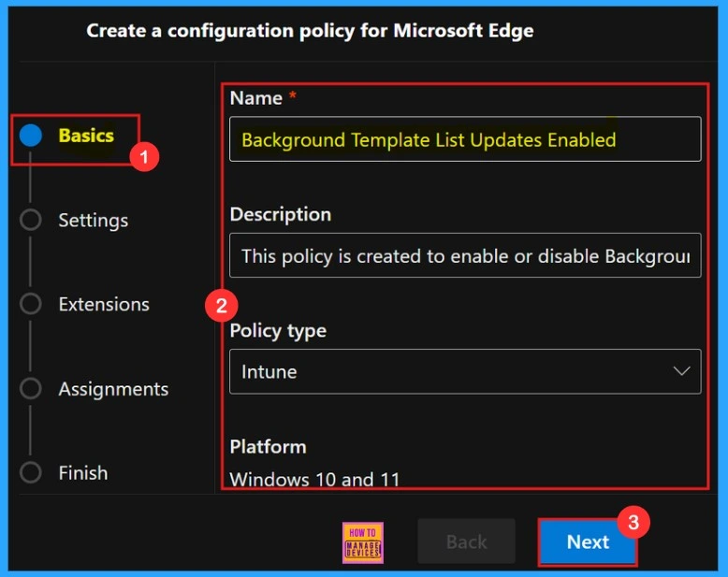Click the 'Windows 10 and 11' platform text
Screen dimensions: 728x577
[x=314, y=479]
